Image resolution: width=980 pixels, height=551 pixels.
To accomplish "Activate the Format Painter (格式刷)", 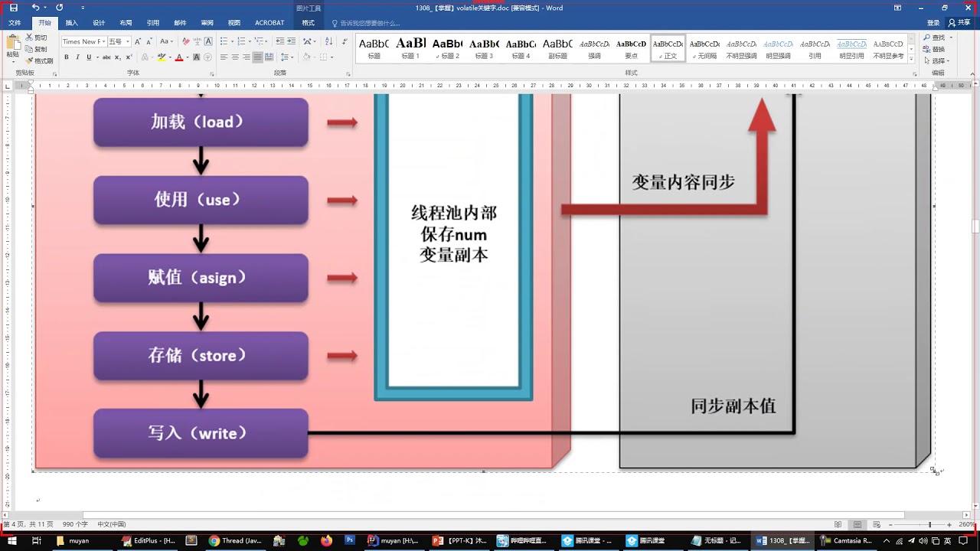I will 39,60.
